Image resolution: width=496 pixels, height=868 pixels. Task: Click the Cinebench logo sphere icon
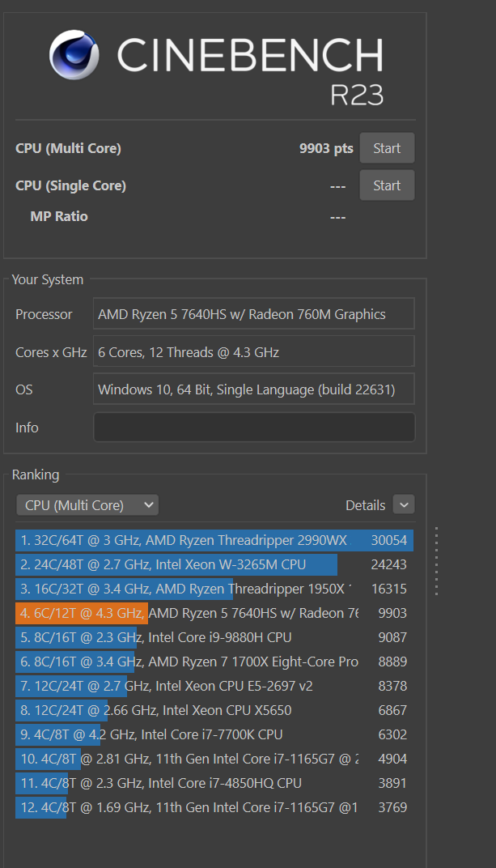(74, 55)
